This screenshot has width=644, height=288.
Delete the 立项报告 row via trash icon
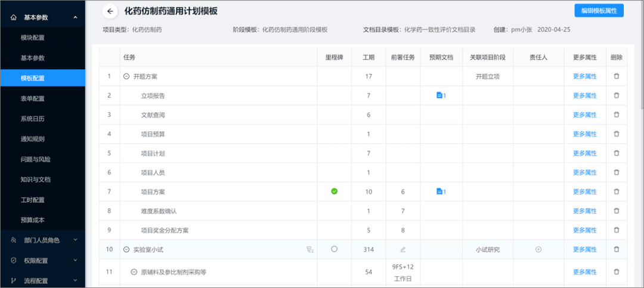click(617, 95)
